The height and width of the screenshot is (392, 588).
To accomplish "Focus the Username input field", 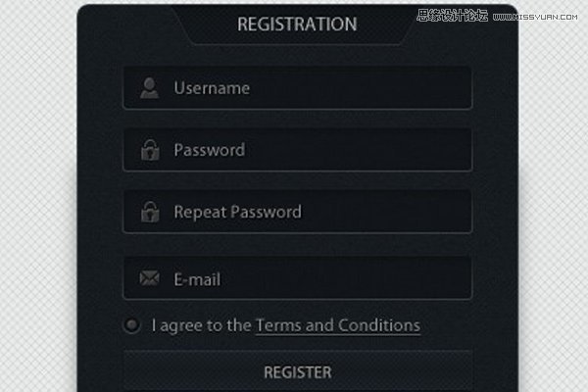I will (298, 88).
